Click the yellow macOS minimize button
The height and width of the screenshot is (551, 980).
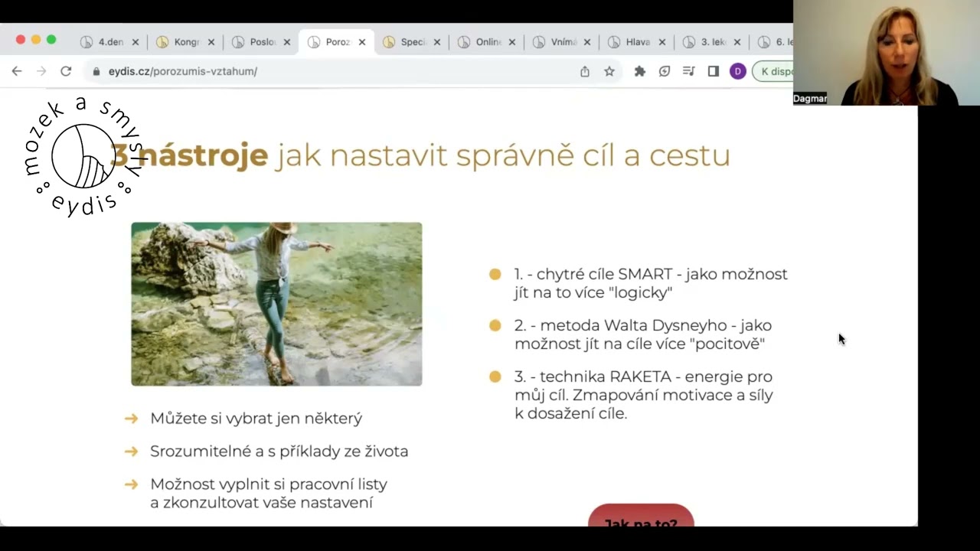(36, 40)
